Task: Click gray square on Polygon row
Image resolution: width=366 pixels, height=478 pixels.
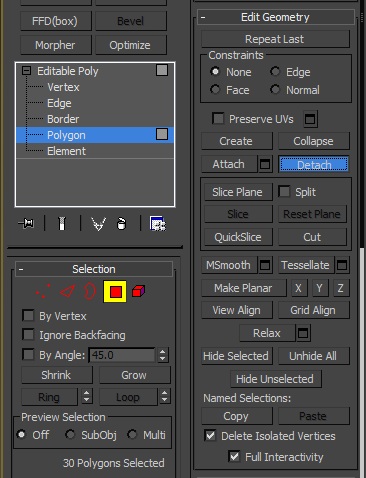Action: point(162,134)
